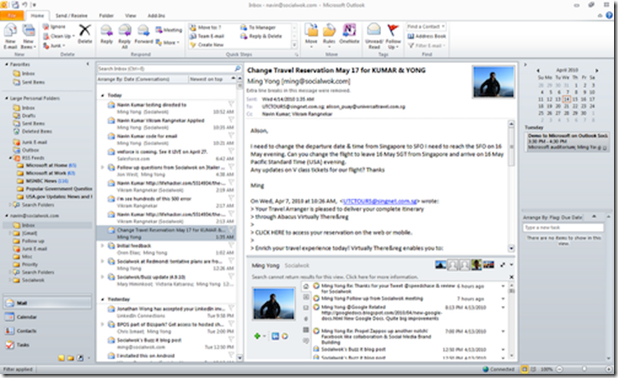
Task: Switch to the Send / Receive tab
Action: coord(71,15)
